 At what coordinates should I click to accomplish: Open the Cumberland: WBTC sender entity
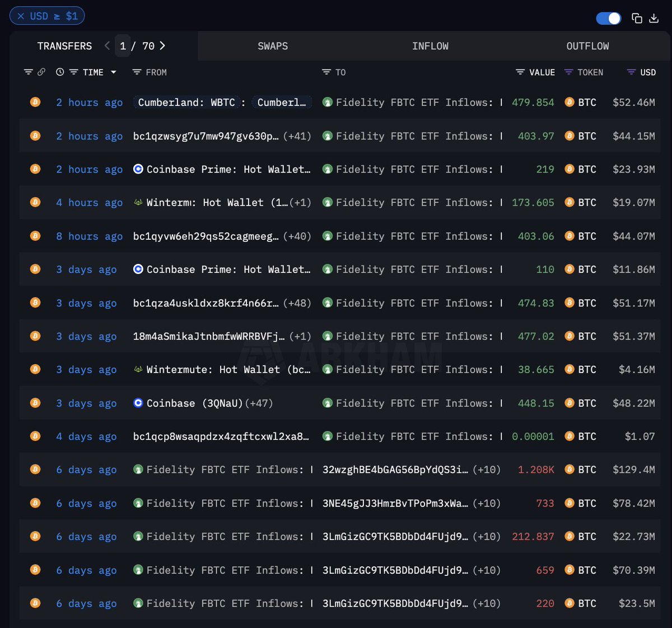tap(186, 103)
